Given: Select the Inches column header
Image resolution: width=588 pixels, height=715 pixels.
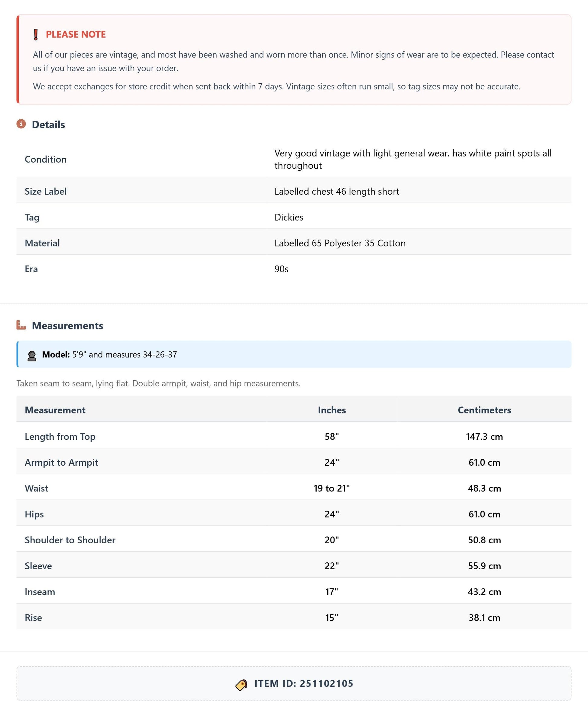Looking at the screenshot, I should tap(331, 410).
